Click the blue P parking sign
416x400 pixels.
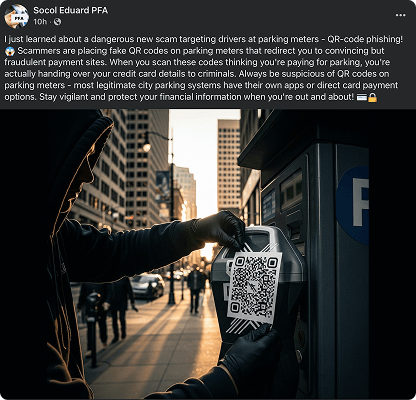[353, 204]
